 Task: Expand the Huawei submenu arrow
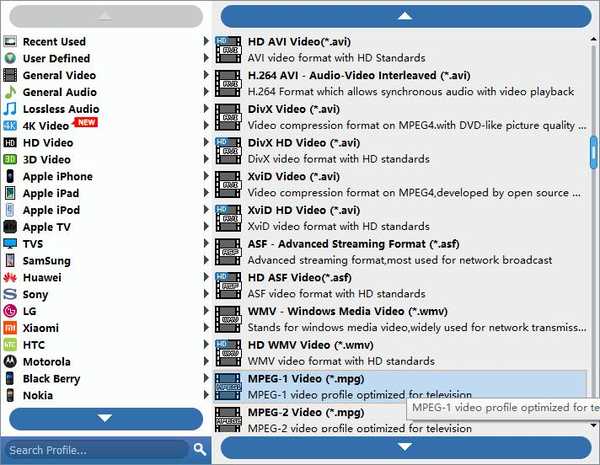point(206,277)
